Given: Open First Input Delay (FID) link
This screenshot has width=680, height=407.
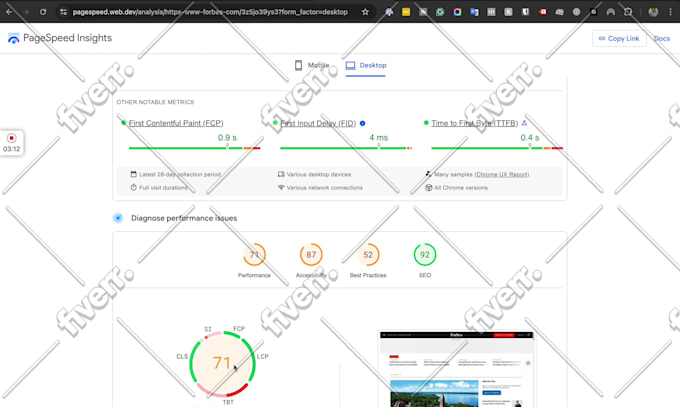Looking at the screenshot, I should [x=318, y=123].
